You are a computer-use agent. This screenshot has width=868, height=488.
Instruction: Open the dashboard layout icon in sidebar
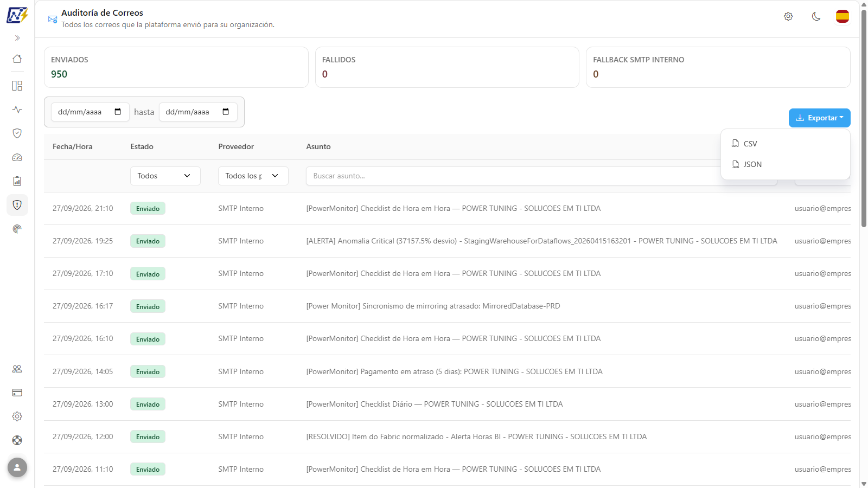[x=17, y=86]
